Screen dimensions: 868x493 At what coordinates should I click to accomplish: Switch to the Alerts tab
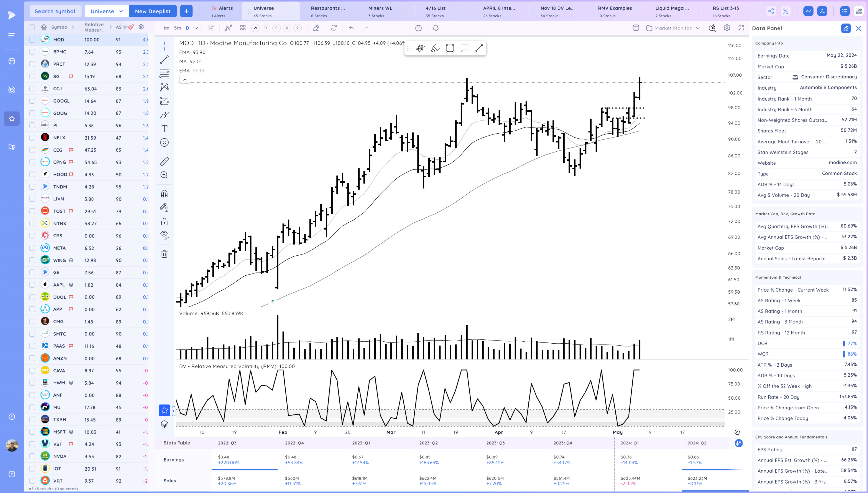tap(222, 11)
